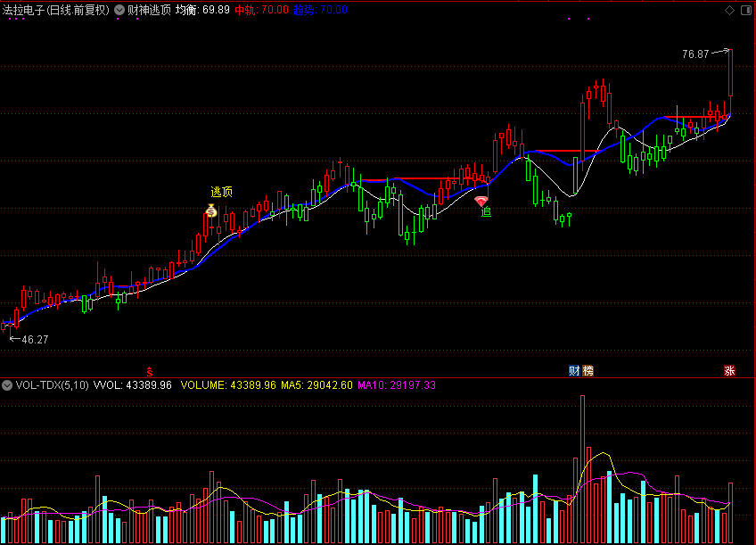
Task: Click the money bag 逃顶 signal icon
Action: point(211,211)
